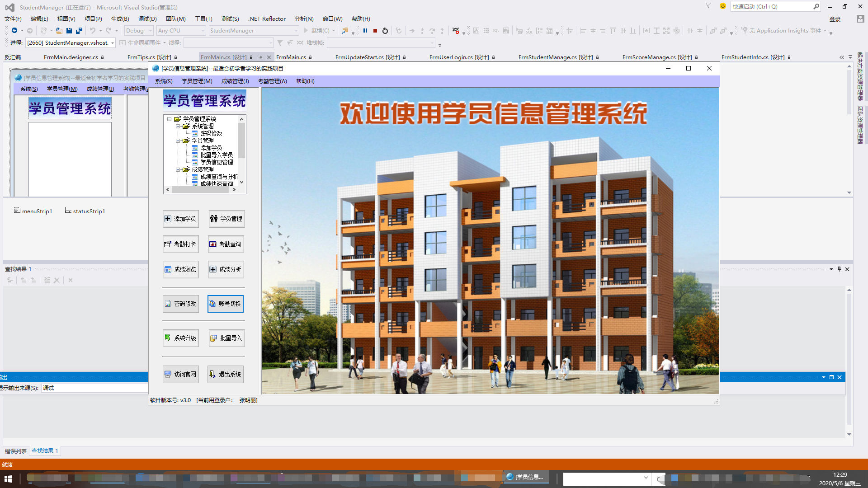The width and height of the screenshot is (868, 488).
Task: Pause debugging with the Break All icon
Action: [365, 31]
